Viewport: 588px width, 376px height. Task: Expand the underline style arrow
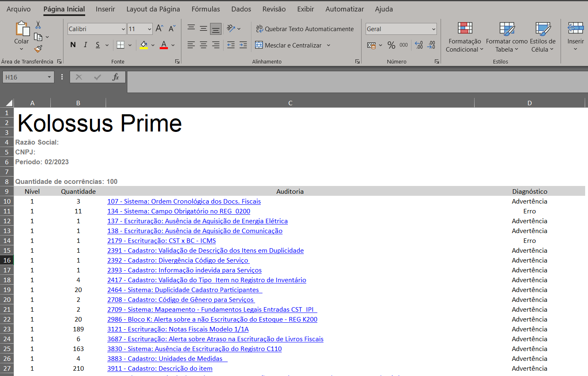(x=107, y=45)
